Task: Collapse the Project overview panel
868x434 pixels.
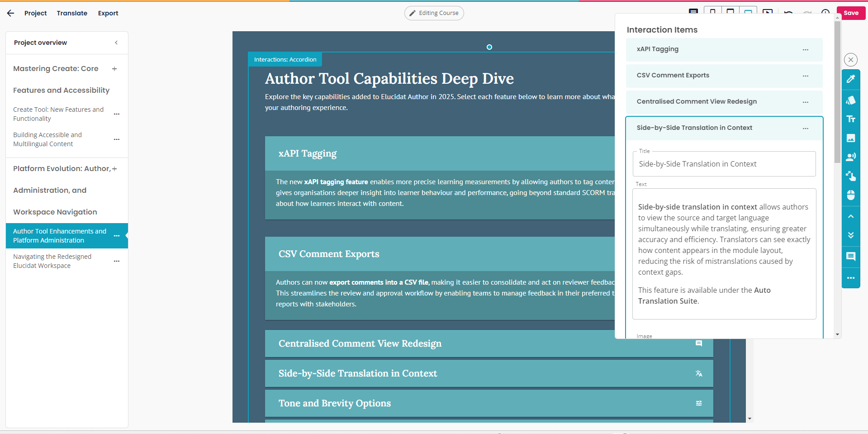Action: (116, 43)
